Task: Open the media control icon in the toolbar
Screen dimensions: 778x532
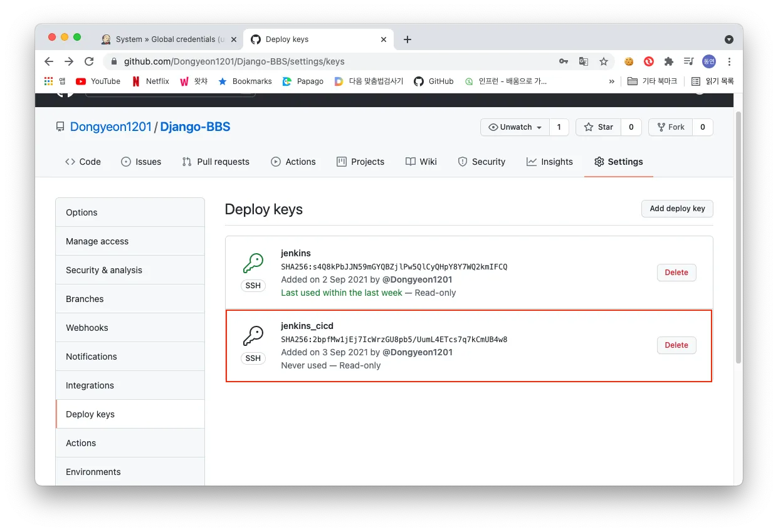Action: click(x=689, y=61)
